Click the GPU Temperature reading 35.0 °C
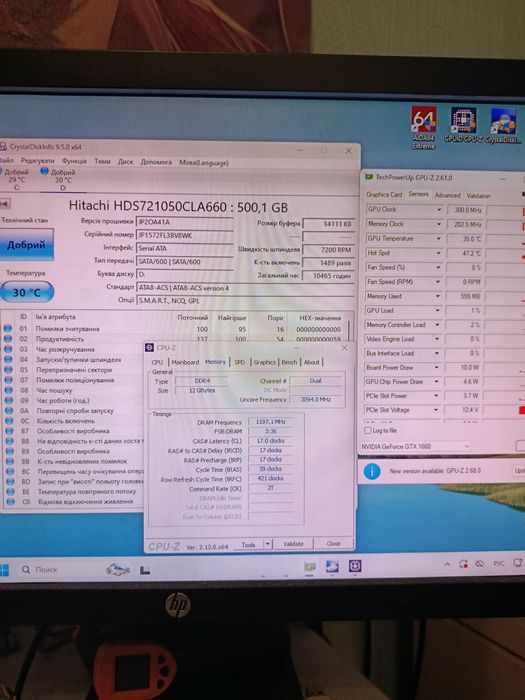Viewport: 525px width, 700px height. [465, 239]
